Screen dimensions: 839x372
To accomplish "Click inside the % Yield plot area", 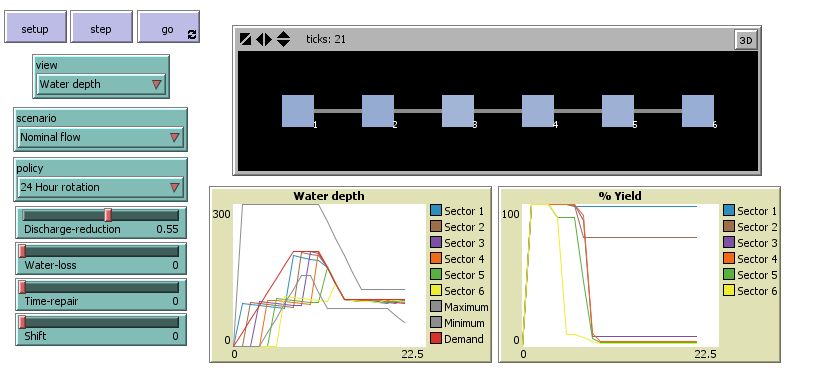I will pos(621,275).
